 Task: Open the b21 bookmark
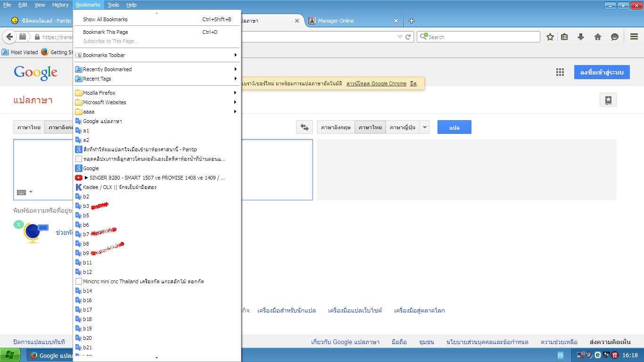tap(157, 347)
